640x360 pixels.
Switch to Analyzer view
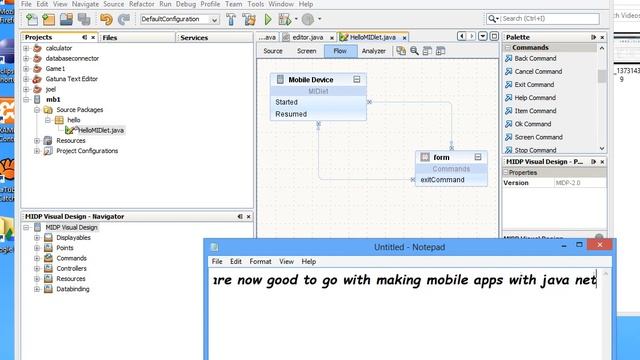pos(373,51)
